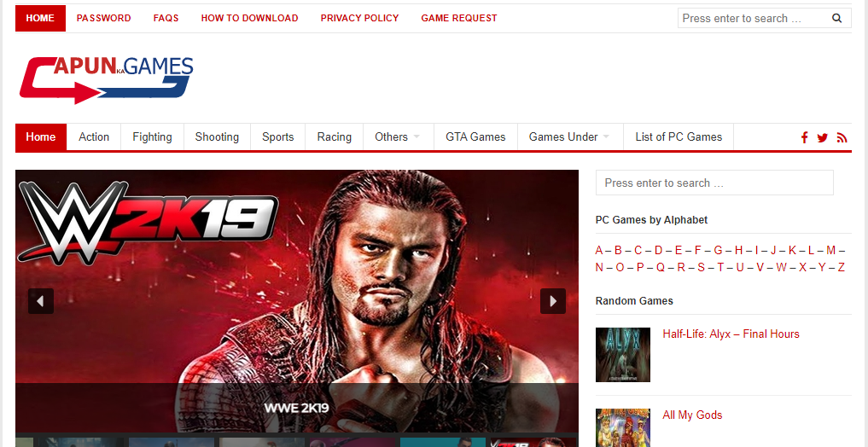Open the Facebook icon link
The height and width of the screenshot is (447, 868).
[x=804, y=137]
